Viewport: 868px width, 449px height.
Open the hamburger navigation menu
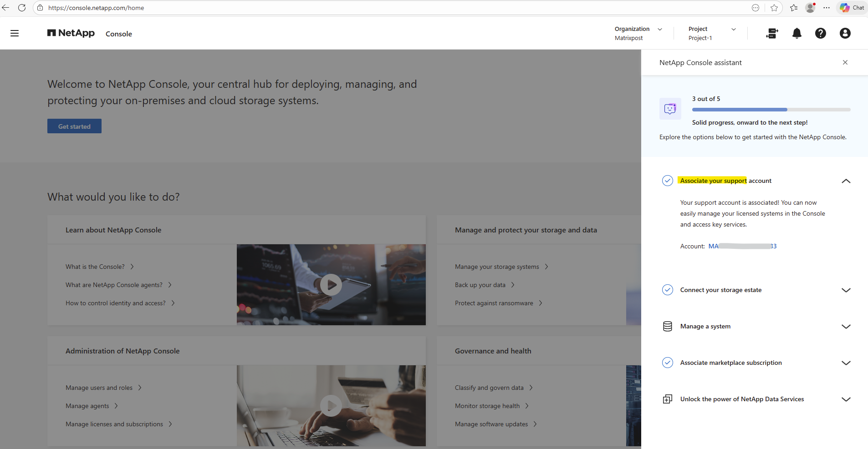click(x=15, y=33)
